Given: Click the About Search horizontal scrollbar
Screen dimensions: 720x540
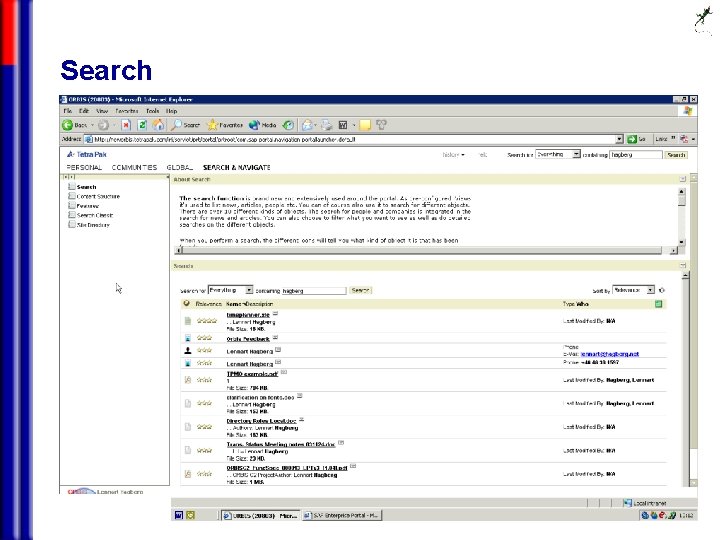Looking at the screenshot, I should click(426, 250).
